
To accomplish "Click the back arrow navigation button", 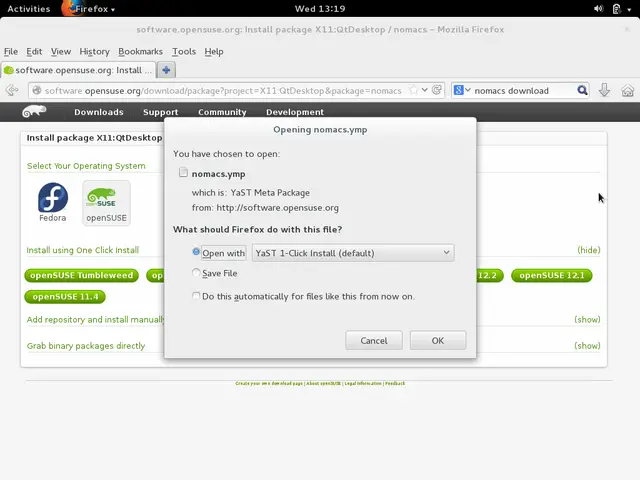I will click(12, 90).
